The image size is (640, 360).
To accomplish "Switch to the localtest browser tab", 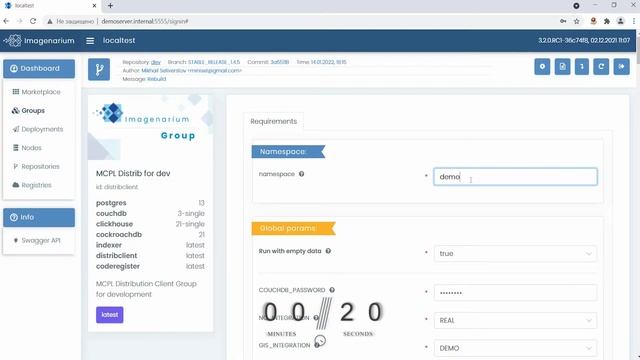I will [50, 6].
